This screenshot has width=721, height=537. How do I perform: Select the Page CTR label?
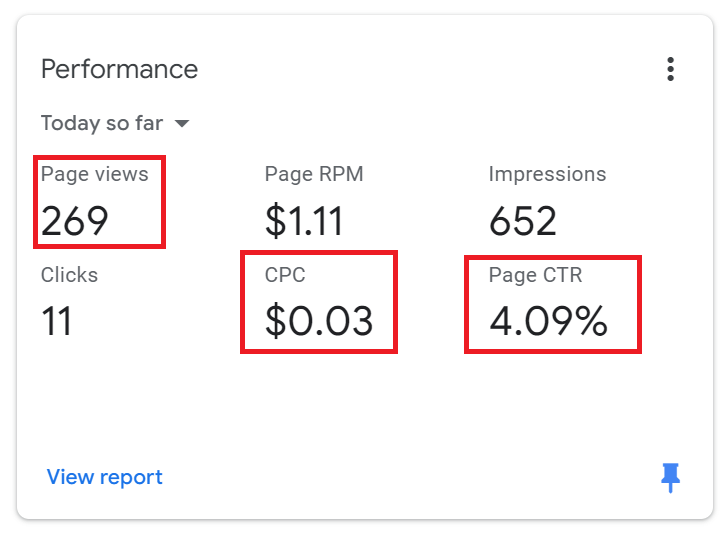tap(536, 275)
